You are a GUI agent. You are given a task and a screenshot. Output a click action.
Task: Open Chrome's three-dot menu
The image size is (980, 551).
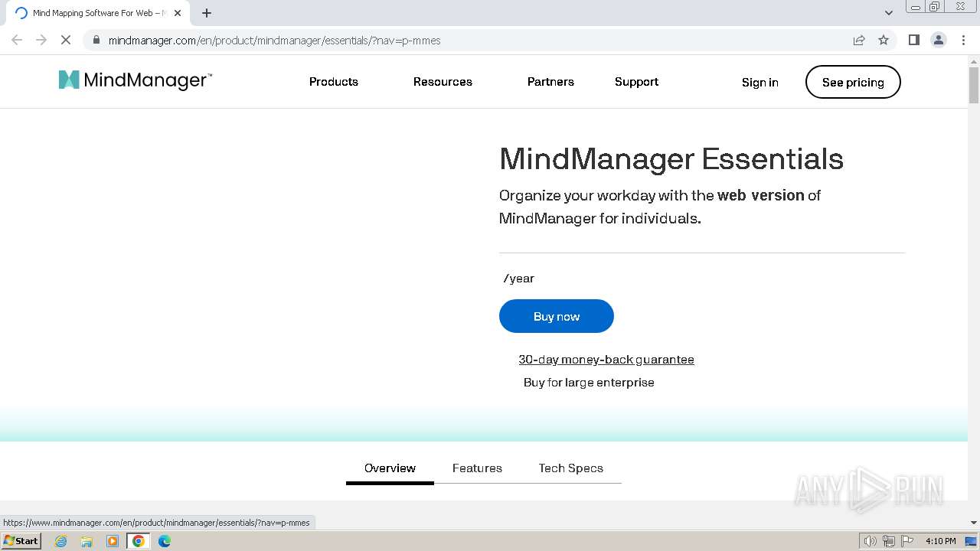[963, 40]
